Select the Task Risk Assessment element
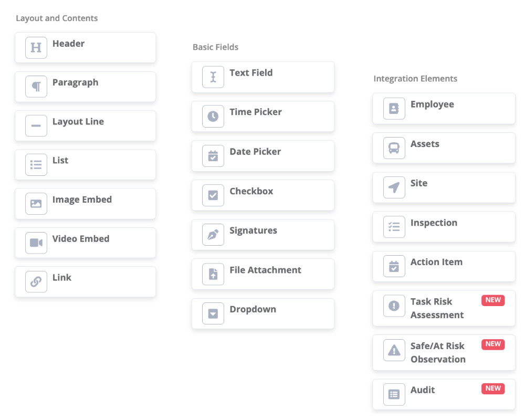Screen dimensions: 525x420 pos(444,308)
